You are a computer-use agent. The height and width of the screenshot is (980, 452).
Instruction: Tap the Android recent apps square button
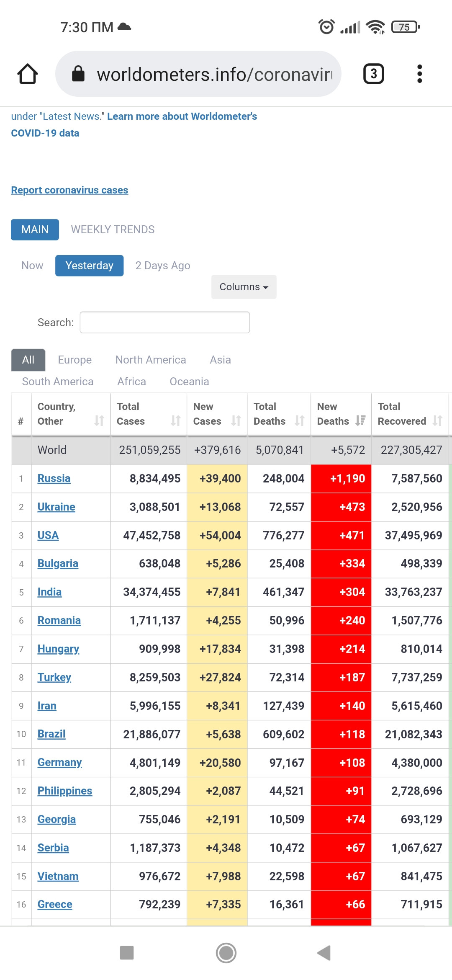click(x=127, y=952)
